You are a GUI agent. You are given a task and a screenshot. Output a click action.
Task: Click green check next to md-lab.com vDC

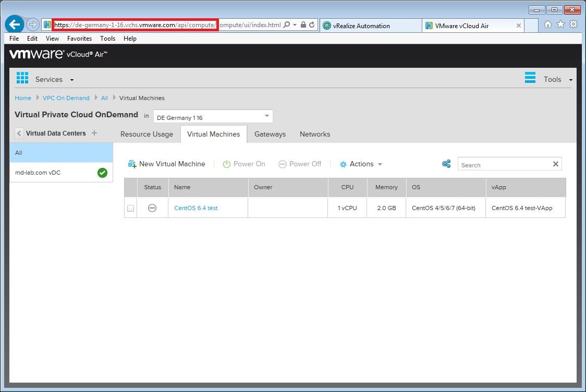pos(102,173)
